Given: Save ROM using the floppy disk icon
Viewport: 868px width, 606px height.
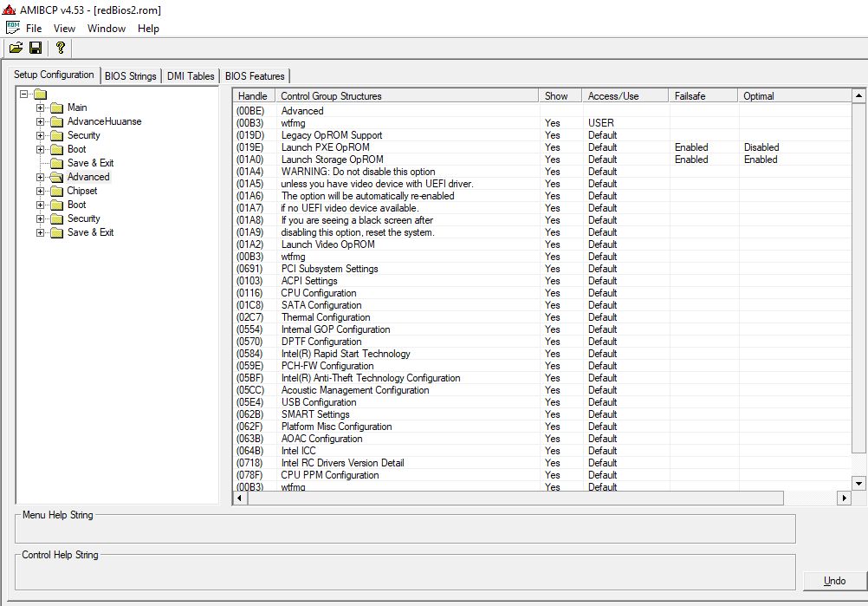Looking at the screenshot, I should [x=36, y=49].
